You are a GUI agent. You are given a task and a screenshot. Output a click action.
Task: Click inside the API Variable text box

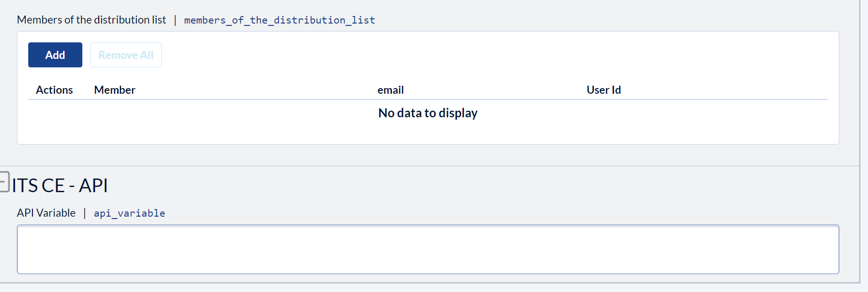click(428, 249)
